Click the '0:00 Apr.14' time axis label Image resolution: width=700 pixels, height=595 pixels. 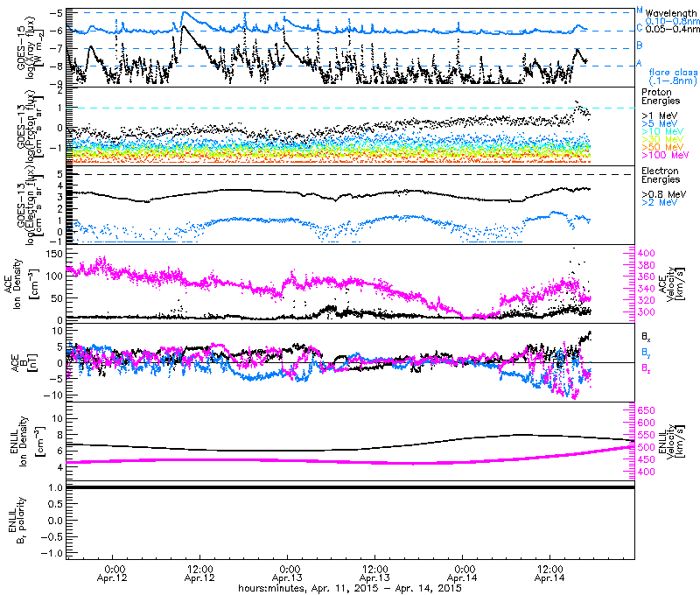pos(462,574)
